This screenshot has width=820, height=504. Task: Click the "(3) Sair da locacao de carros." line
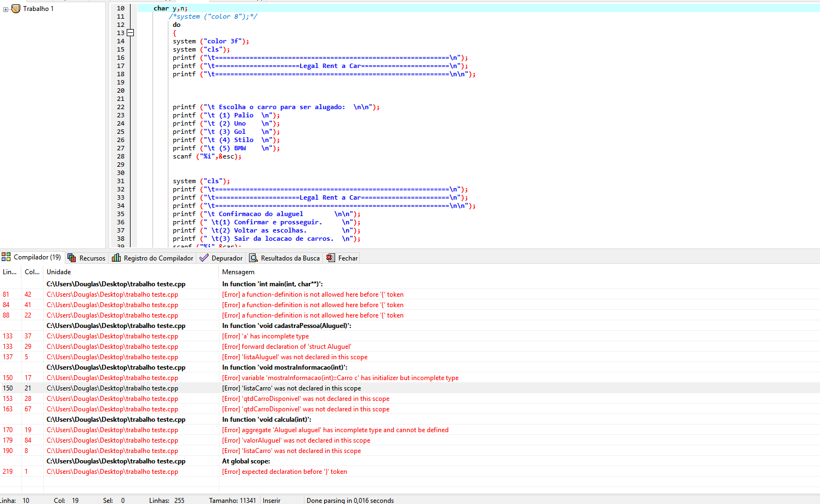coord(267,239)
